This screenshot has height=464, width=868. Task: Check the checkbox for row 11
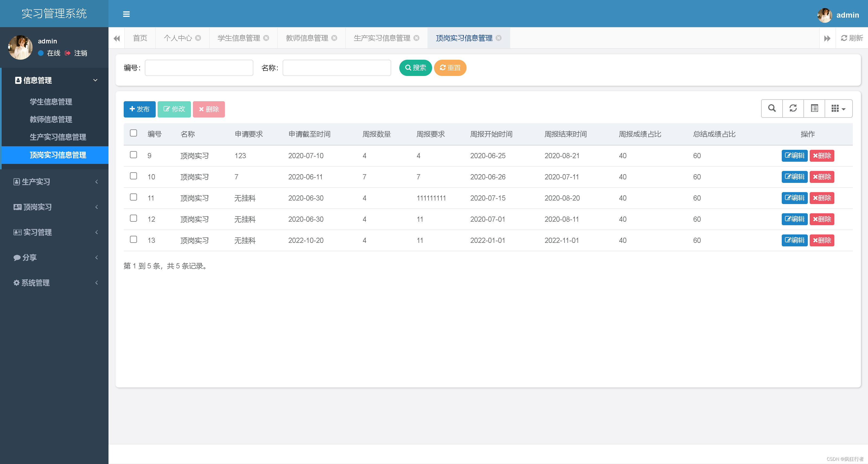(133, 197)
